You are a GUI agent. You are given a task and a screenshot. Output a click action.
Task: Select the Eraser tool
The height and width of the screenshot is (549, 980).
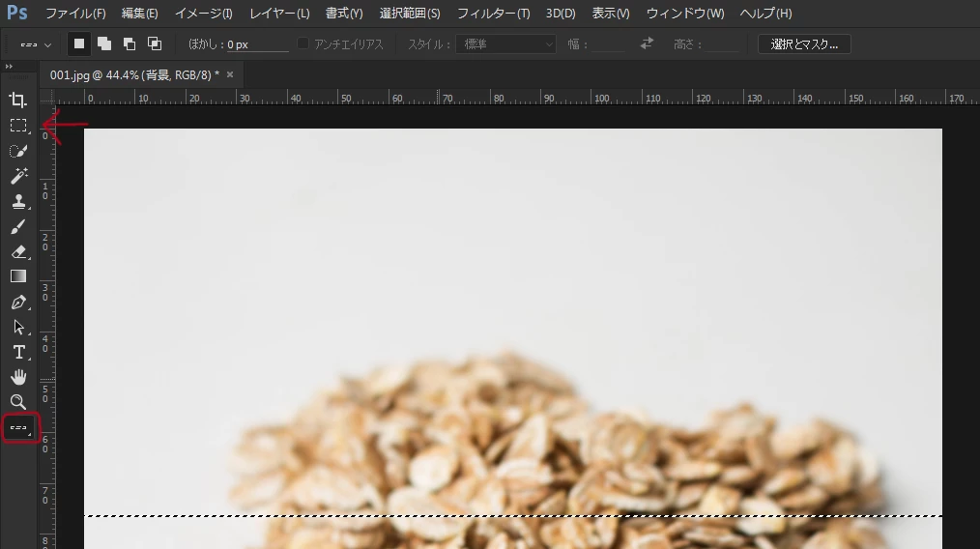[x=18, y=251]
